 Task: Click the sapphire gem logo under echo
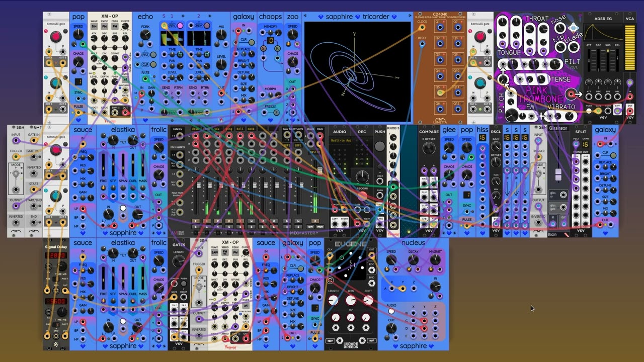145,120
